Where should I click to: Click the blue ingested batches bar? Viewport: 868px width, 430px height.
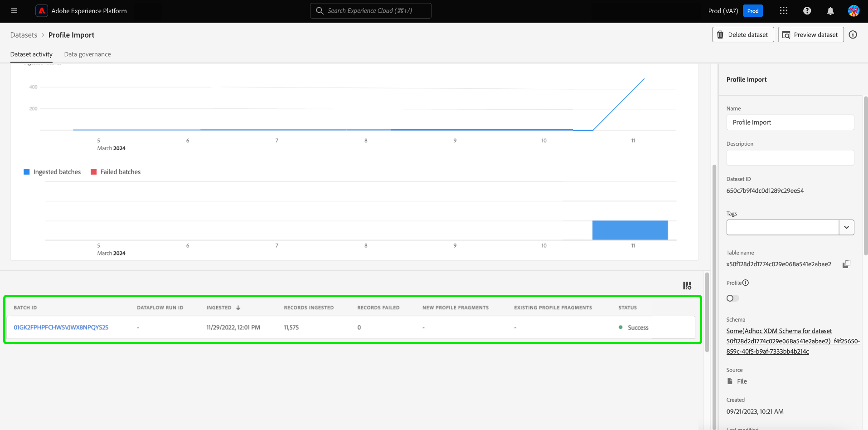coord(630,230)
